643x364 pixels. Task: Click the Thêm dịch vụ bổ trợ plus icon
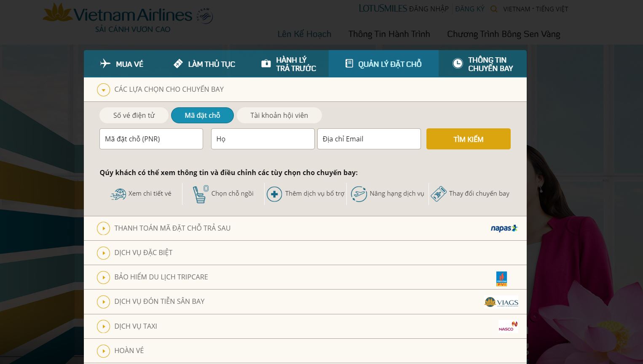[274, 194]
